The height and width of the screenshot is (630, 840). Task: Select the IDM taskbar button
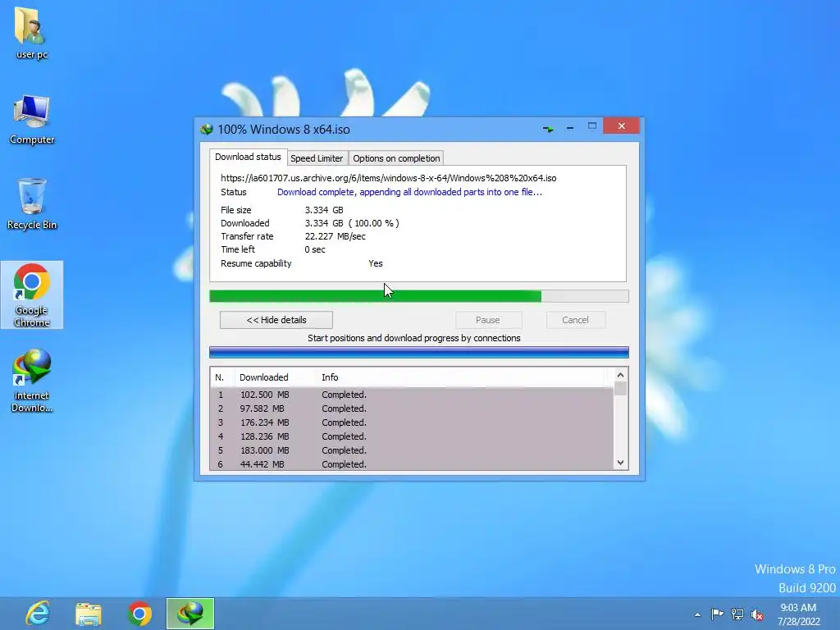tap(190, 614)
